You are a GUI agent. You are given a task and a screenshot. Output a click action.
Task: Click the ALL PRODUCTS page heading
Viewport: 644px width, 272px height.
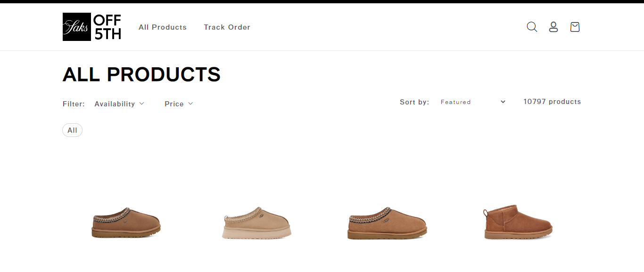pos(141,74)
